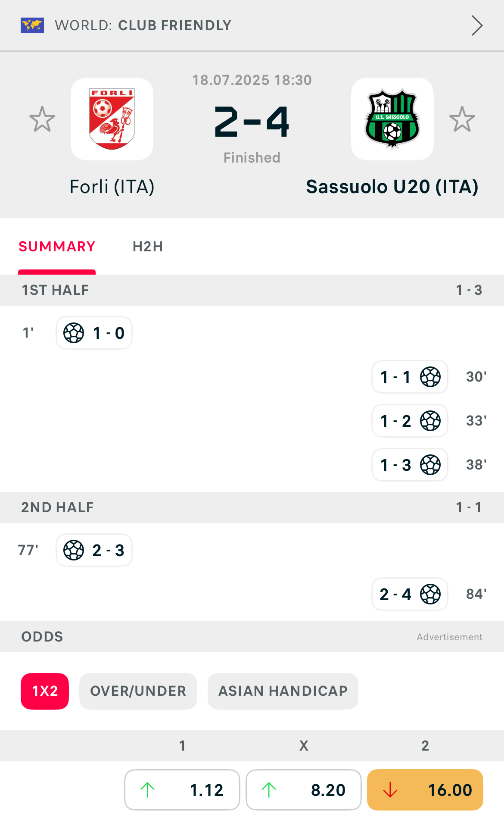This screenshot has height=820, width=504.
Task: Click the 30' goal 1-1 ball icon
Action: (430, 377)
